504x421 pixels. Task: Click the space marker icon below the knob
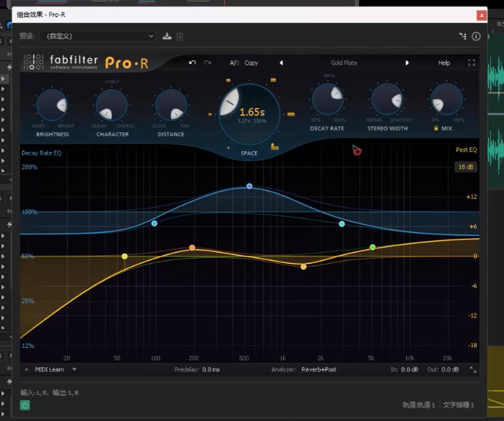(x=274, y=147)
